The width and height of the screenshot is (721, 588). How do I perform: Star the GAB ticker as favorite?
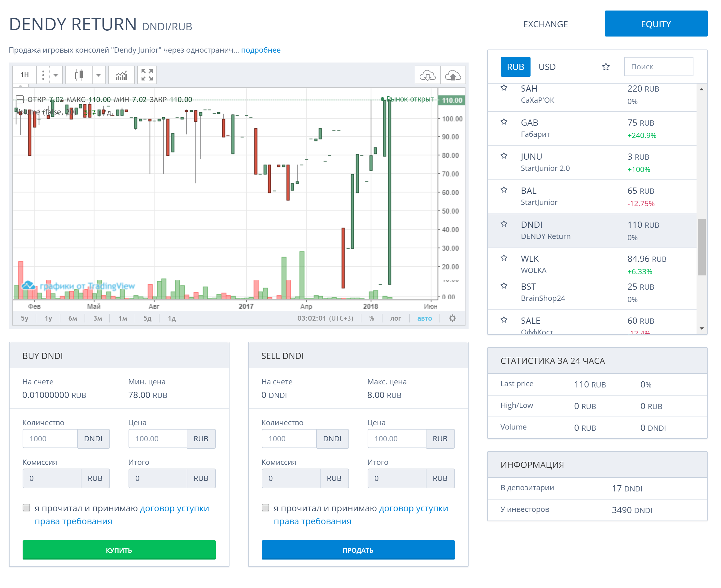coord(505,122)
